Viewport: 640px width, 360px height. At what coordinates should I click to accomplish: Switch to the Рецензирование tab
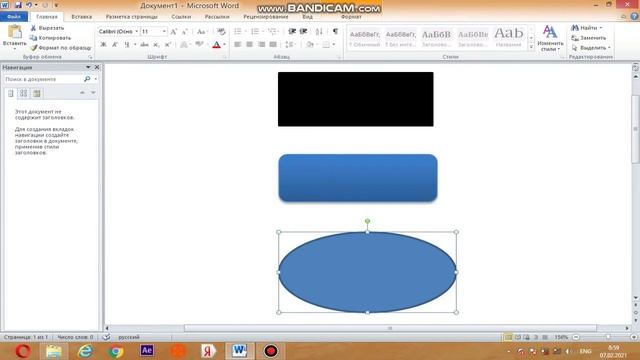266,17
